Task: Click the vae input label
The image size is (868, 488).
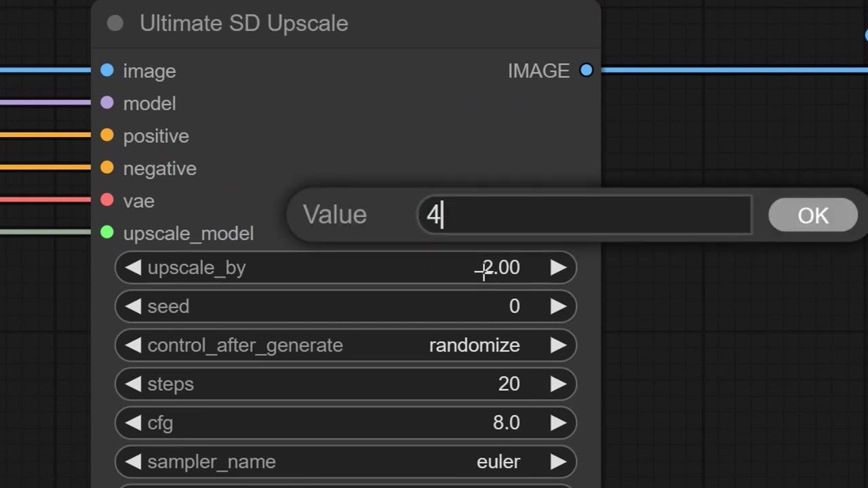Action: pyautogui.click(x=139, y=201)
